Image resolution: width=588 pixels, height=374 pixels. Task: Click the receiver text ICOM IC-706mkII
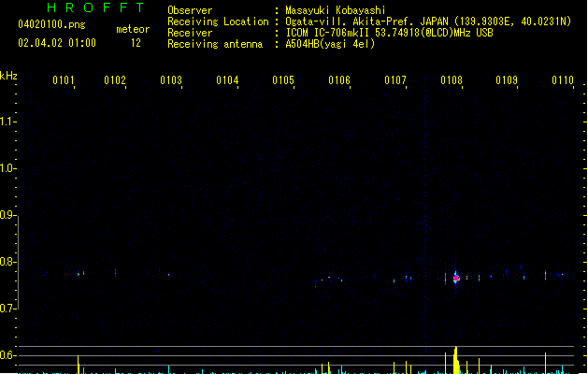point(327,33)
